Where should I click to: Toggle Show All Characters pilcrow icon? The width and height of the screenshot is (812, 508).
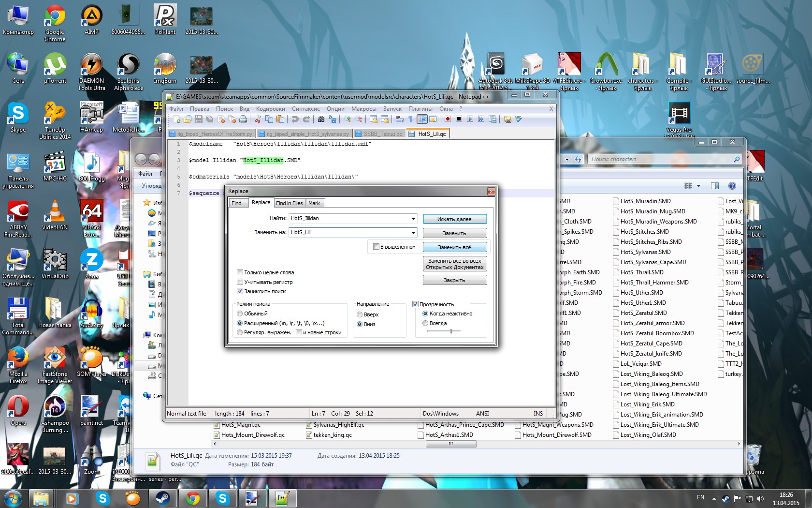pyautogui.click(x=410, y=119)
